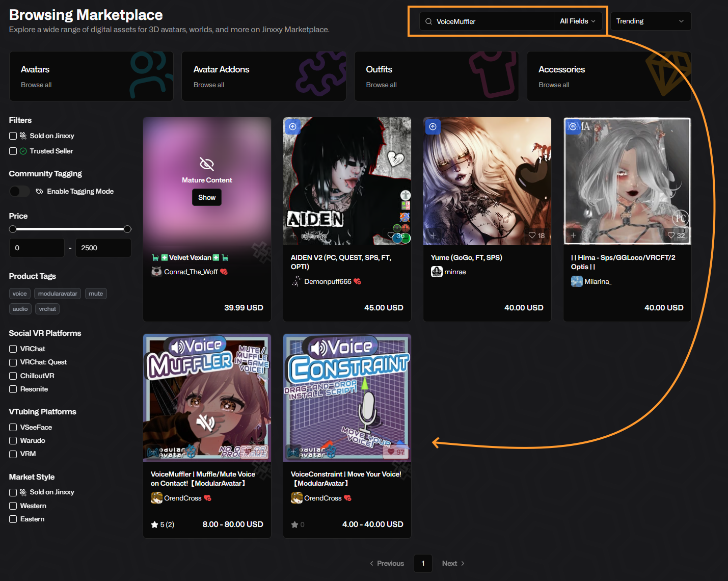The image size is (728, 581).
Task: Click the plus icon on AIDEN V2 thumbnail
Action: 293,235
